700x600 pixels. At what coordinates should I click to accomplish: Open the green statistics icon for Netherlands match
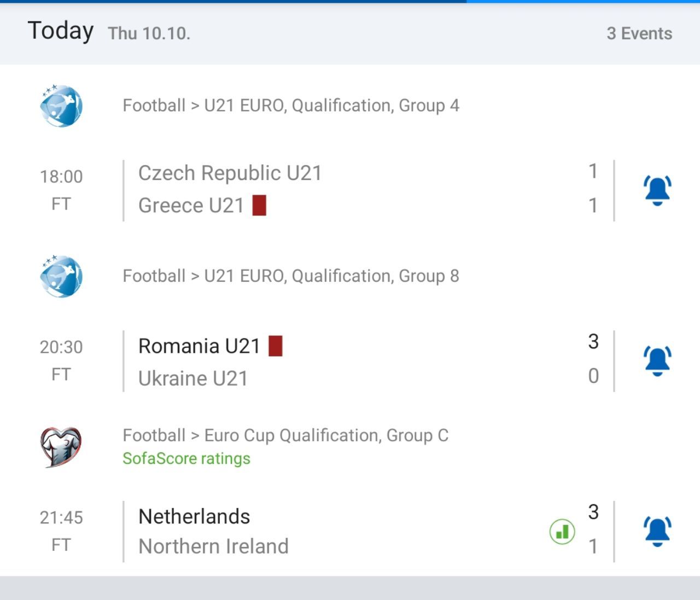coord(562,531)
